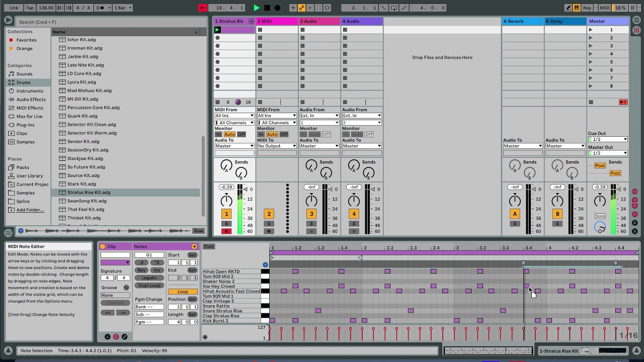
Task: Expand the 1 Stratus Ris track title arrow
Action: coord(251,21)
